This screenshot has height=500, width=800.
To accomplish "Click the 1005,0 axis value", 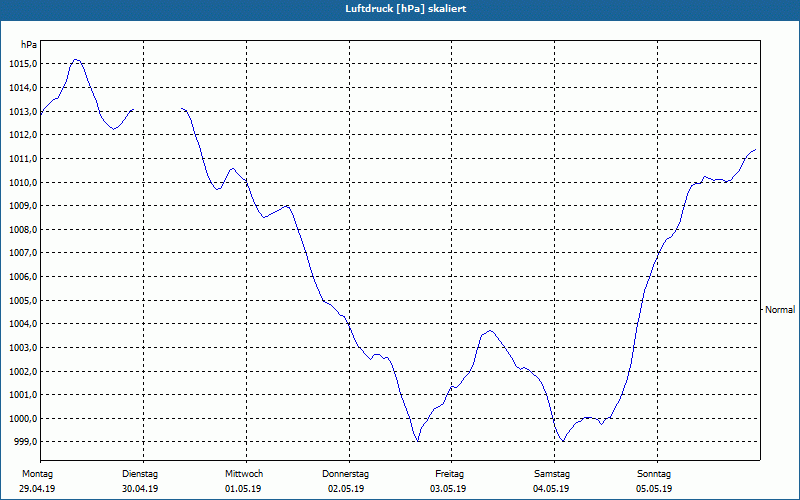I will pos(23,301).
